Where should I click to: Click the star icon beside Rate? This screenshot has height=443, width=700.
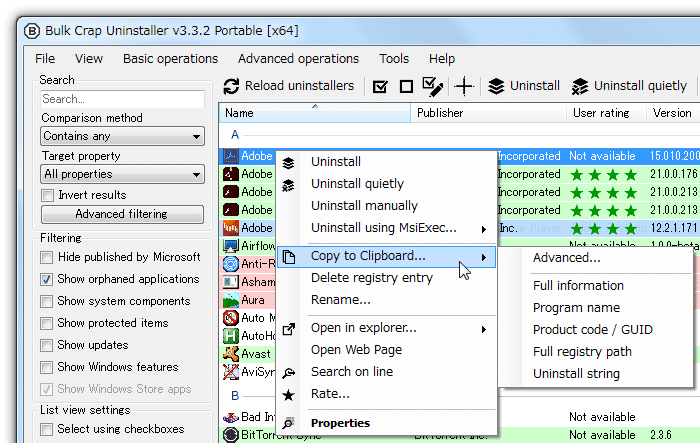(x=289, y=395)
